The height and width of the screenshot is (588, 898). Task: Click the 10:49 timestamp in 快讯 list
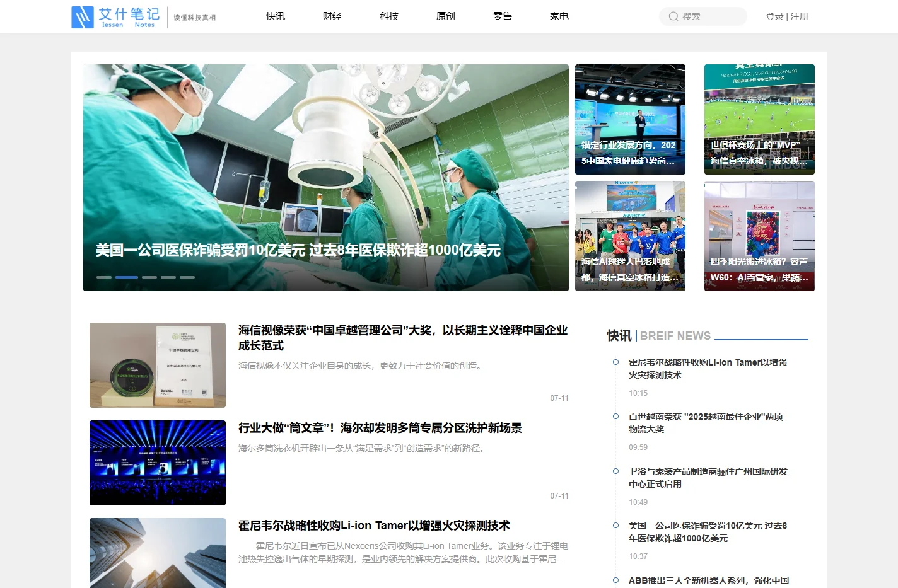point(638,502)
